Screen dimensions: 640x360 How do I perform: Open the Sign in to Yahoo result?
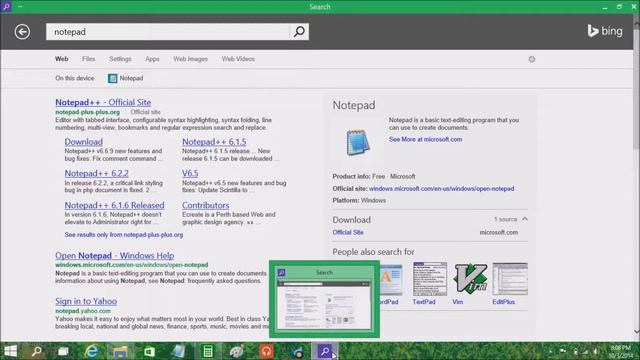[86, 301]
